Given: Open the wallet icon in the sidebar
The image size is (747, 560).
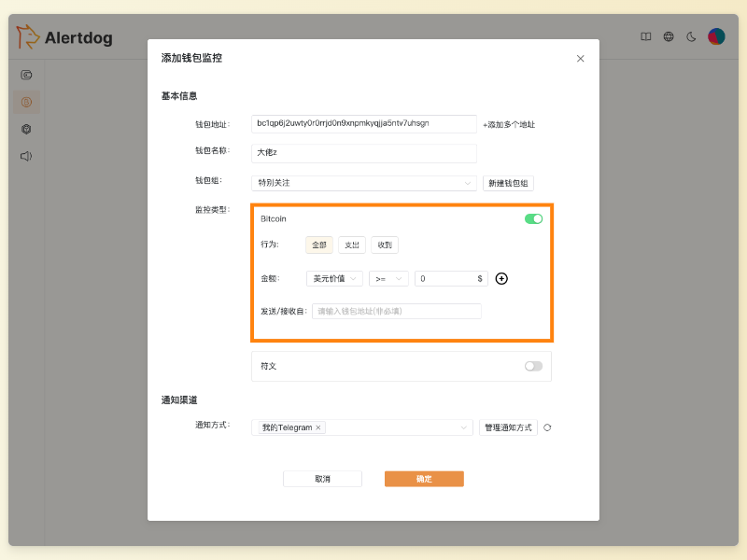Looking at the screenshot, I should 26,75.
